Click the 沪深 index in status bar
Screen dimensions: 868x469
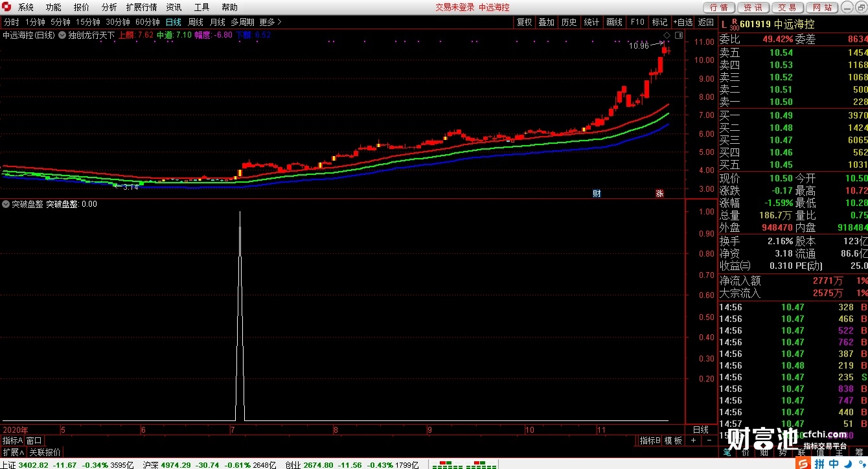click(210, 464)
